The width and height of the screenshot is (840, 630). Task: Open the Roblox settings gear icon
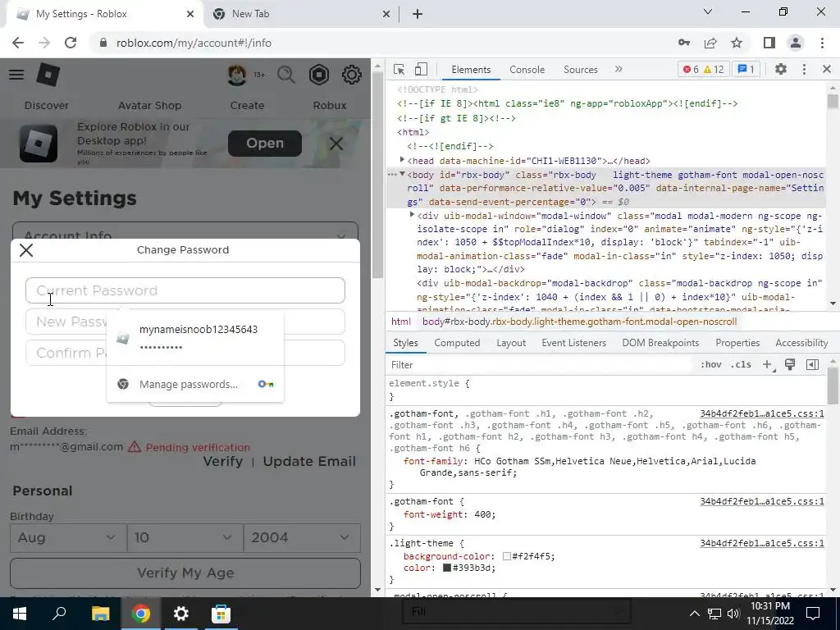point(351,75)
